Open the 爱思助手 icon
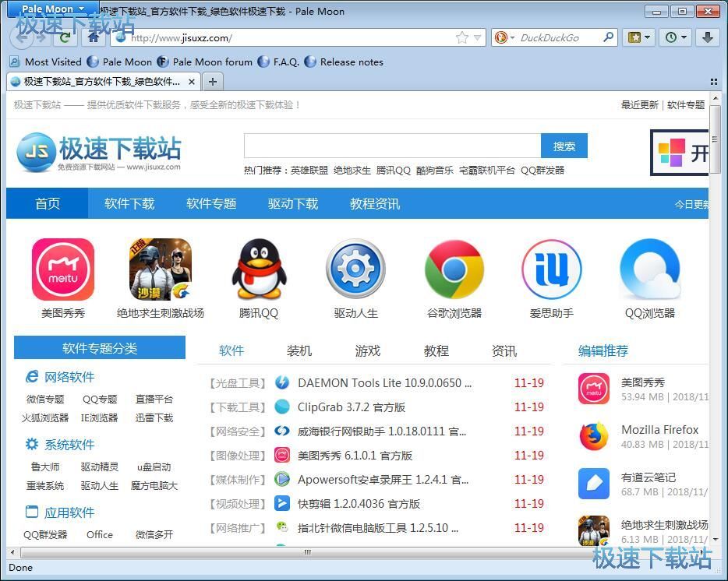 pyautogui.click(x=552, y=269)
